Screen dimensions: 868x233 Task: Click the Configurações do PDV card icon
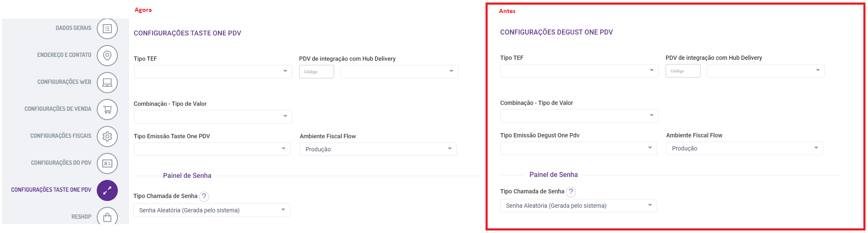click(x=107, y=163)
